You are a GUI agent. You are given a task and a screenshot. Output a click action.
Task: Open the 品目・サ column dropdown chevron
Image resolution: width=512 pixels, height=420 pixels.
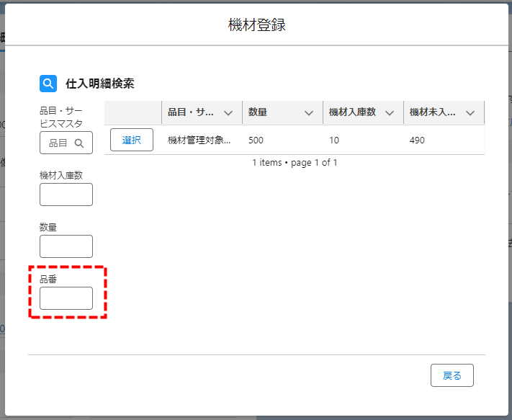click(x=228, y=113)
